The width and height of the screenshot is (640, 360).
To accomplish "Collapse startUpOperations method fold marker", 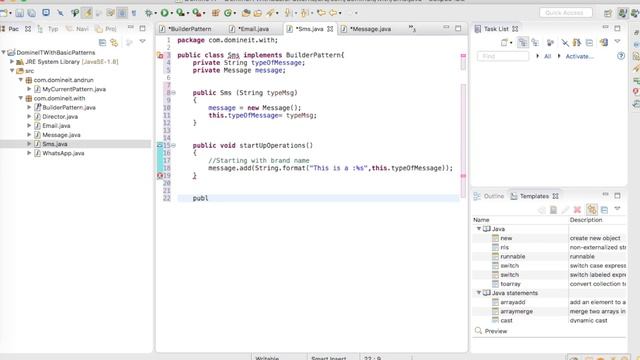I will (173, 145).
